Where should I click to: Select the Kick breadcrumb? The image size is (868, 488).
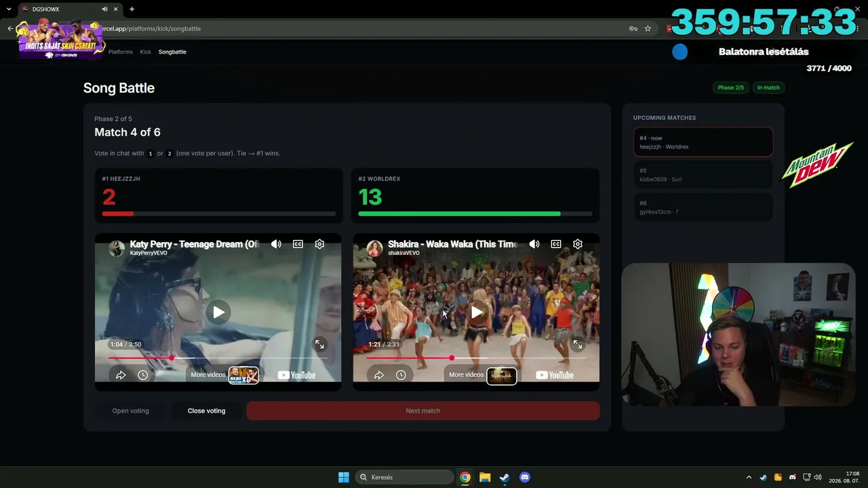tap(146, 52)
